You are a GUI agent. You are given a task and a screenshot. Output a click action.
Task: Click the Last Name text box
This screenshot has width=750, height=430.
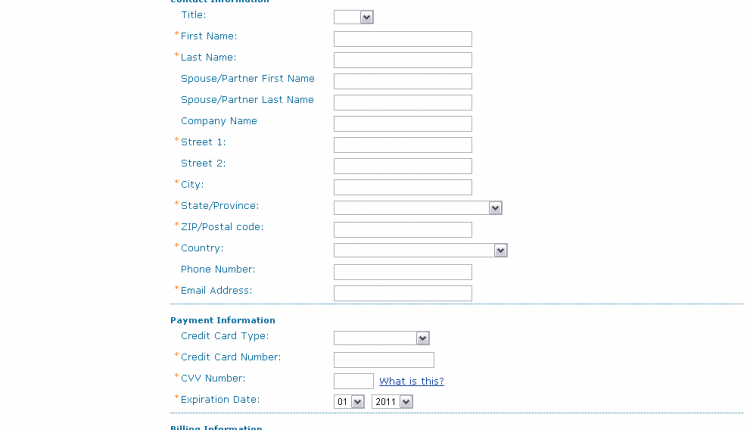(x=402, y=60)
